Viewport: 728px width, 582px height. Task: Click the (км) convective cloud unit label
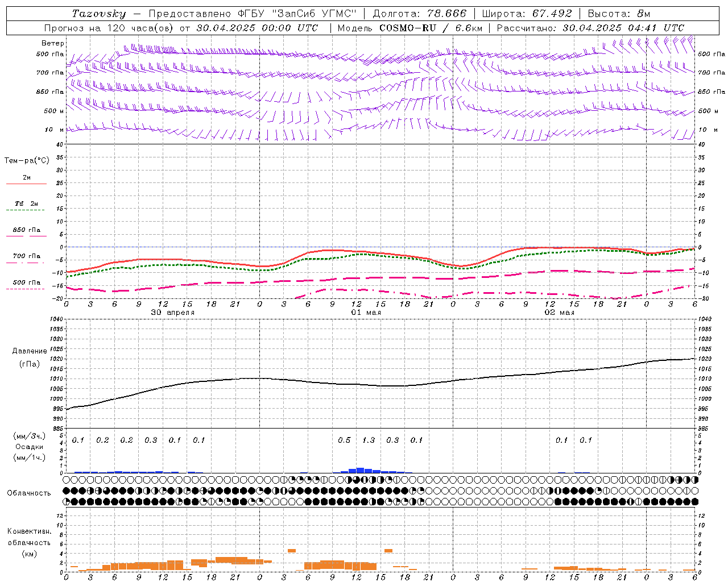pyautogui.click(x=29, y=554)
